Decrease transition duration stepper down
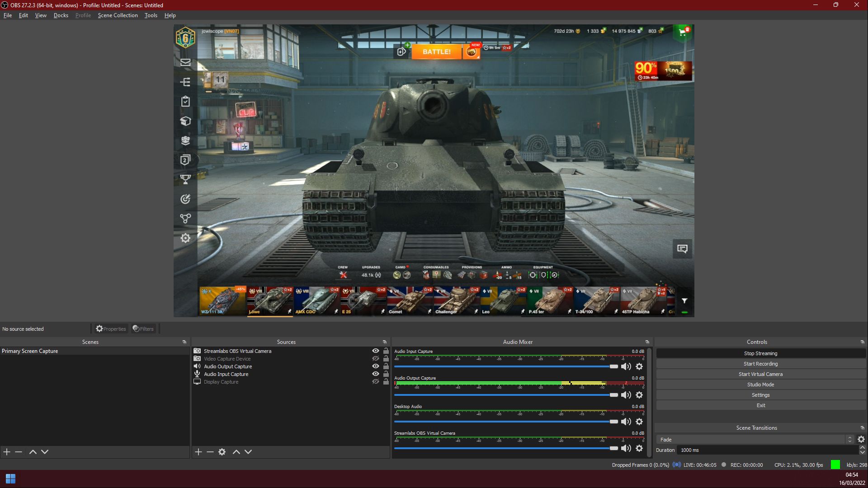Image resolution: width=868 pixels, height=488 pixels. (x=863, y=452)
